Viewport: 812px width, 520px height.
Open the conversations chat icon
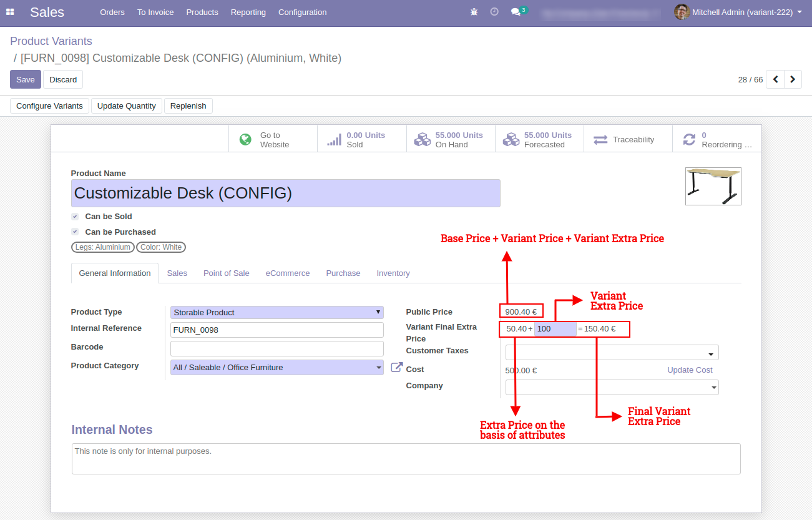[516, 12]
